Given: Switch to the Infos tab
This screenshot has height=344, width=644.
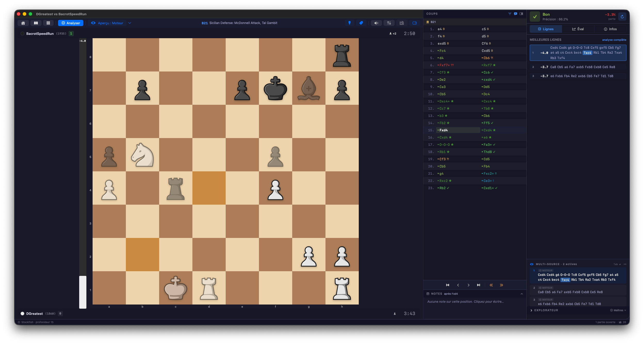Looking at the screenshot, I should pyautogui.click(x=610, y=29).
